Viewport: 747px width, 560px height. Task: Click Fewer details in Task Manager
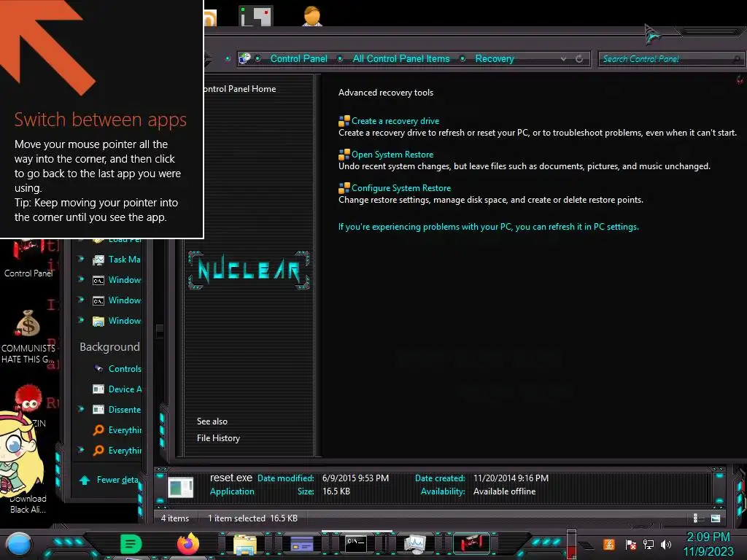point(117,480)
